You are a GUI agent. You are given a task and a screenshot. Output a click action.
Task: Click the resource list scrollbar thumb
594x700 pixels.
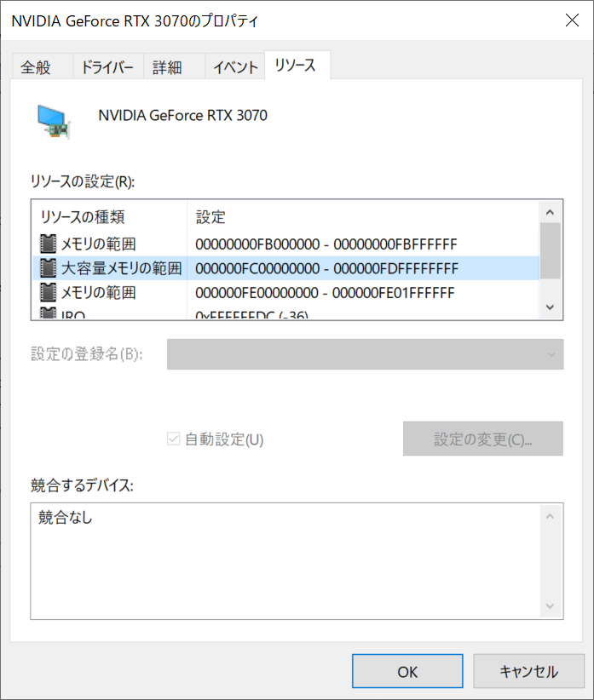(551, 250)
